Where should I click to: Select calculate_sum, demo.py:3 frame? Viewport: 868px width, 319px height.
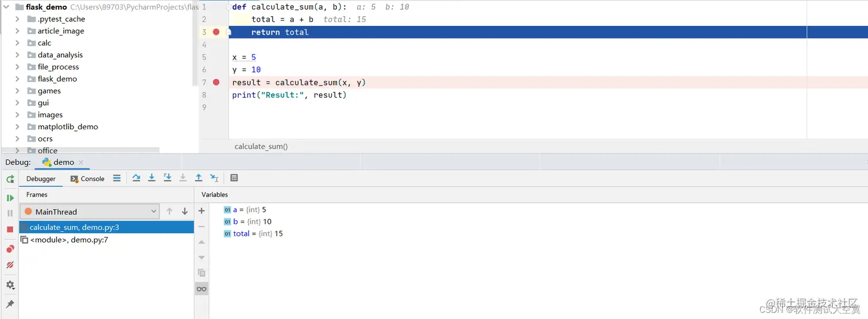click(106, 228)
